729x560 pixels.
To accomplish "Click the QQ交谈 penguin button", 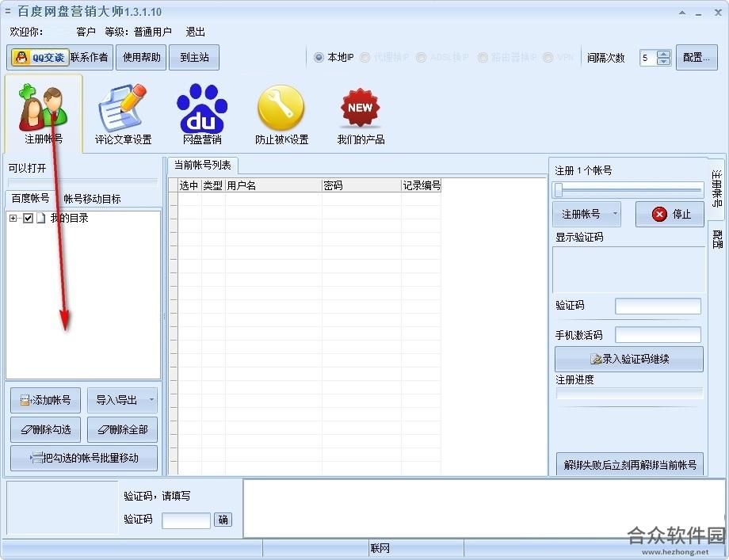I will click(40, 57).
